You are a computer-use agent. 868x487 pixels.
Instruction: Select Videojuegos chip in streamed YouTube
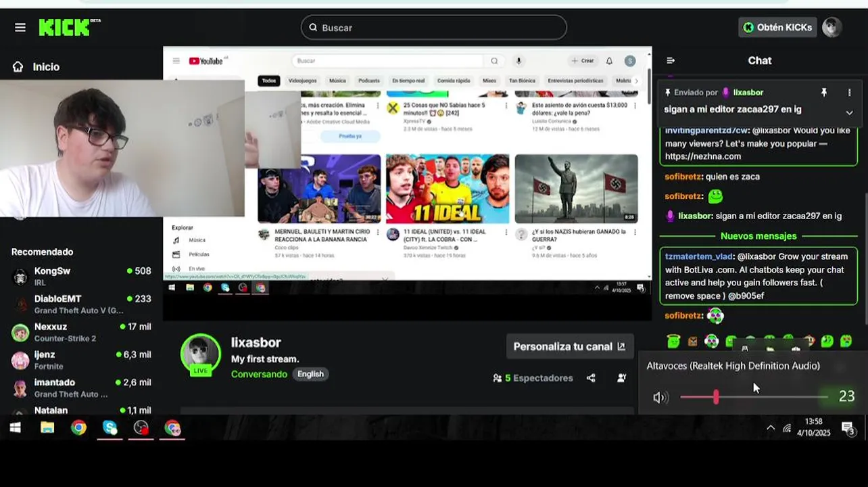coord(302,80)
